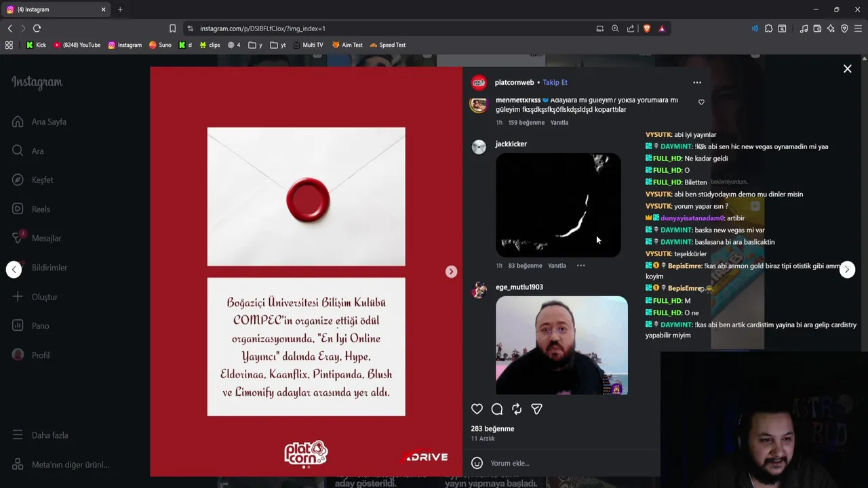Screen dimensions: 868x488
Task: Open Reels from the sidebar
Action: point(31,209)
